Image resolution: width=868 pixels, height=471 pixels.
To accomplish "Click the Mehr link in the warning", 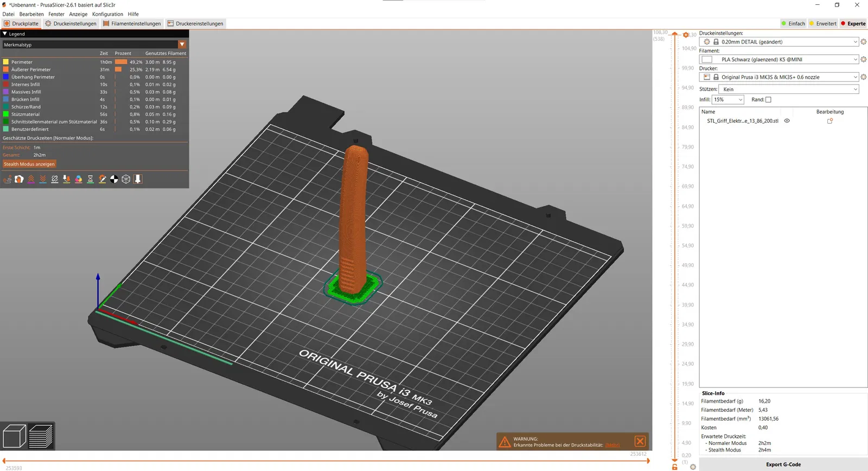I will point(612,445).
